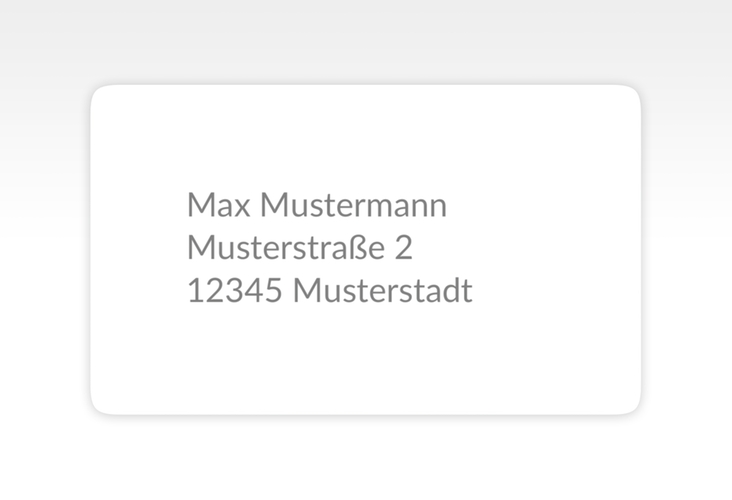Click the label's empty left margin beside Musterstraße

tap(139, 247)
